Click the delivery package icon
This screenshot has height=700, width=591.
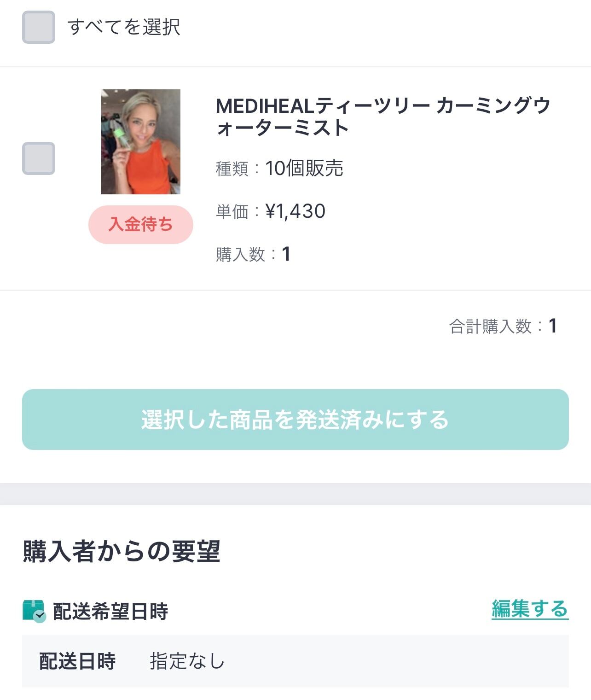[34, 611]
